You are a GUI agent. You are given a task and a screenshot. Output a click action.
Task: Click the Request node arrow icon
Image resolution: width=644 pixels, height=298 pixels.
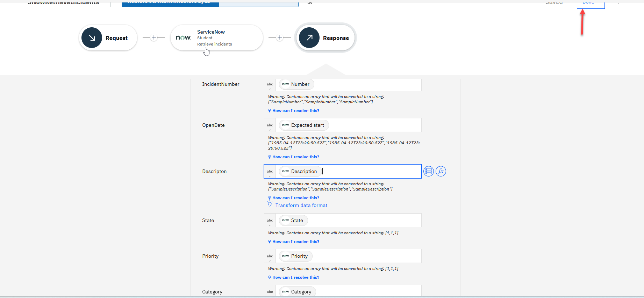(x=92, y=38)
